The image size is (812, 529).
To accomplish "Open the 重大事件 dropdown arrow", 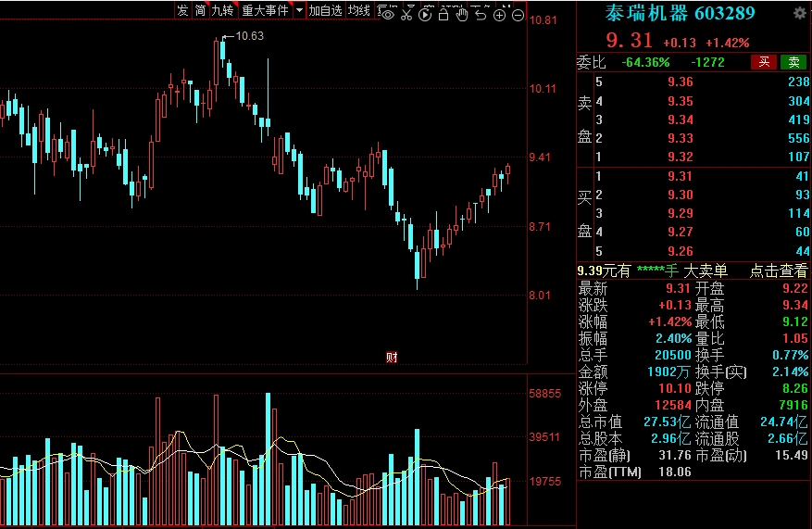I will 299,11.
